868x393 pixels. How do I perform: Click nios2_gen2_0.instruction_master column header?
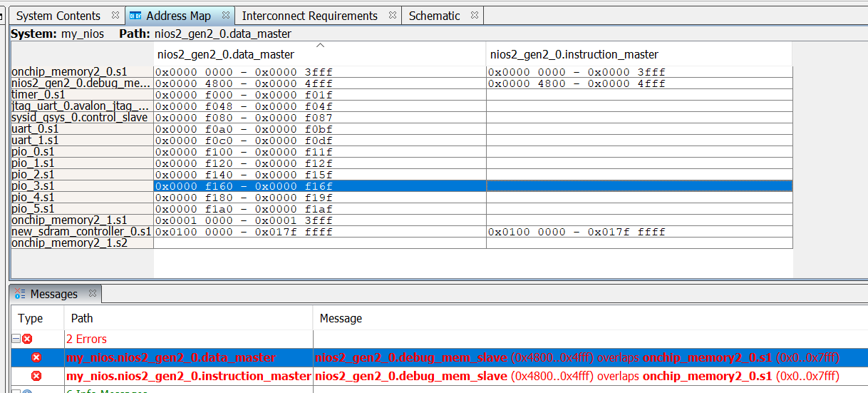[639, 54]
